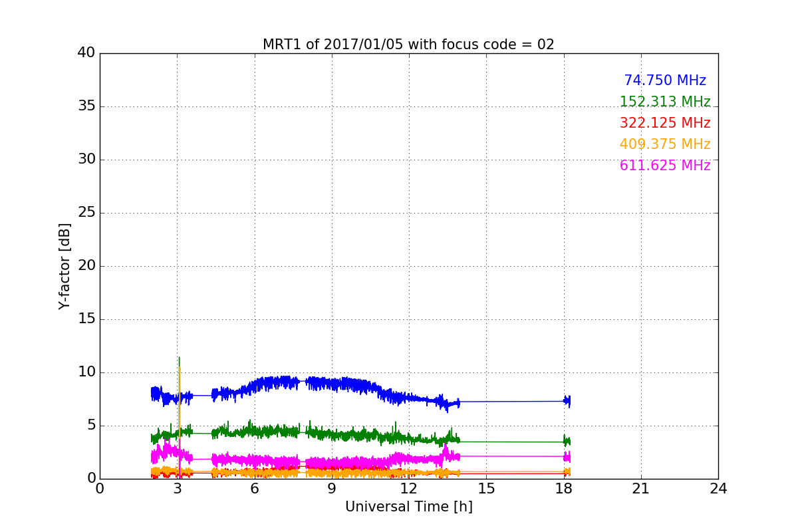798x532 pixels.
Task: Click the y-axis tick label '30'
Action: pos(86,160)
